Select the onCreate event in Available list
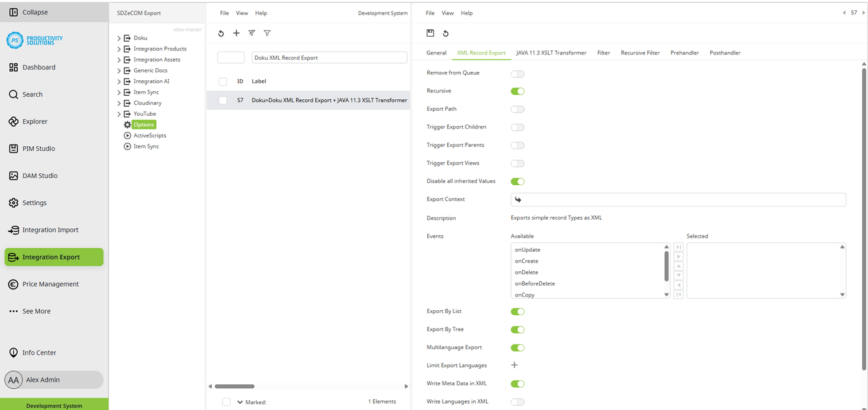The image size is (868, 410). (x=526, y=261)
